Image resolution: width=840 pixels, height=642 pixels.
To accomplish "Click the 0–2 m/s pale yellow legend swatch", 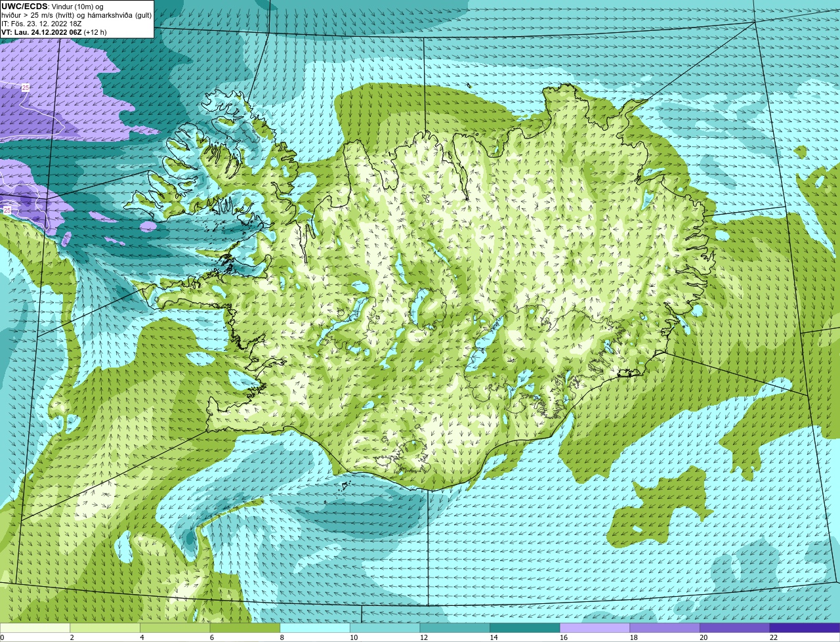I will tap(35, 628).
